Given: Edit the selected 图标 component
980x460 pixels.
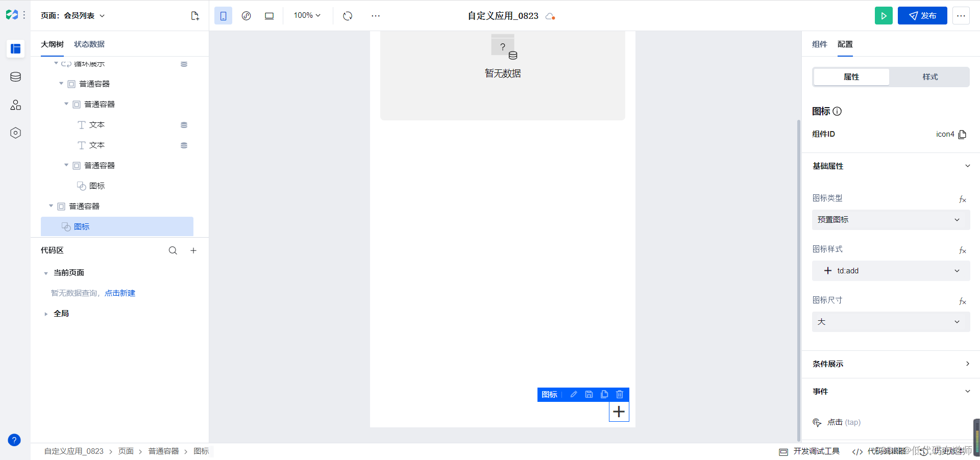Looking at the screenshot, I should pyautogui.click(x=574, y=394).
